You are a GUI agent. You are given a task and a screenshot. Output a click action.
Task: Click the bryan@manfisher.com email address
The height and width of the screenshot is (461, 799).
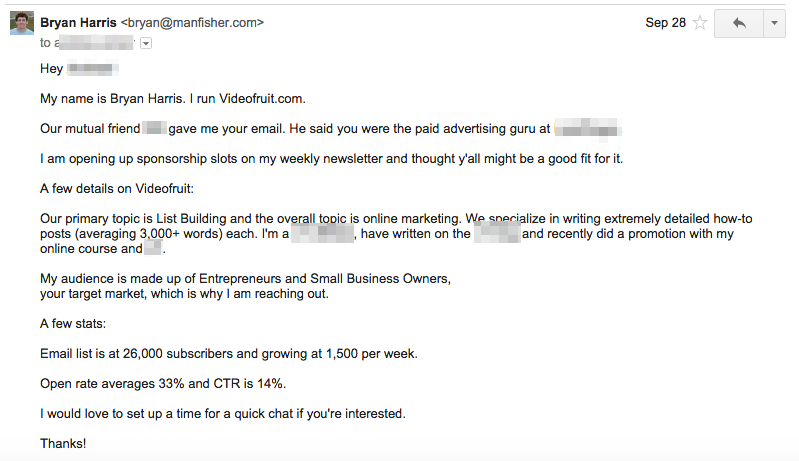(x=192, y=23)
